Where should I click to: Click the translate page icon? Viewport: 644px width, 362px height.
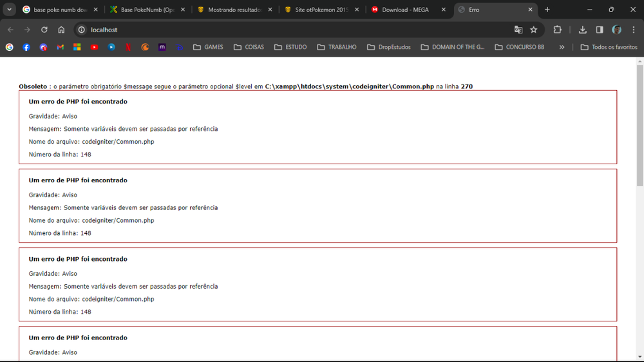518,30
